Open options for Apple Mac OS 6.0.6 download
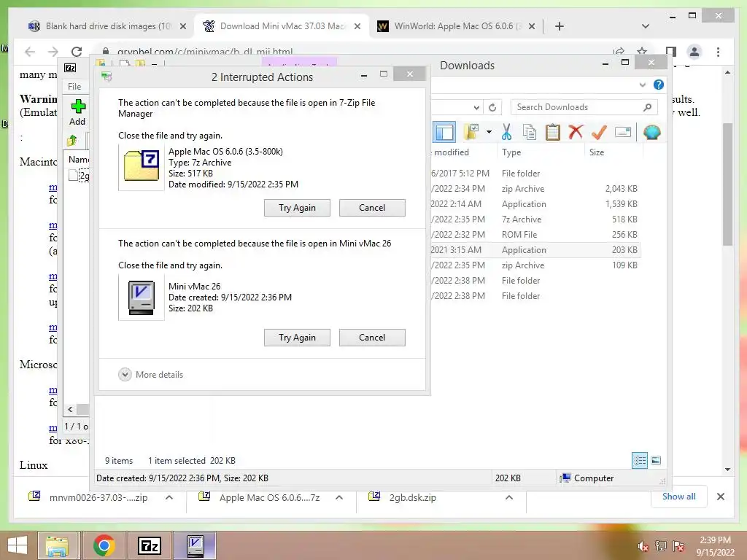This screenshot has height=560, width=747. (339, 497)
